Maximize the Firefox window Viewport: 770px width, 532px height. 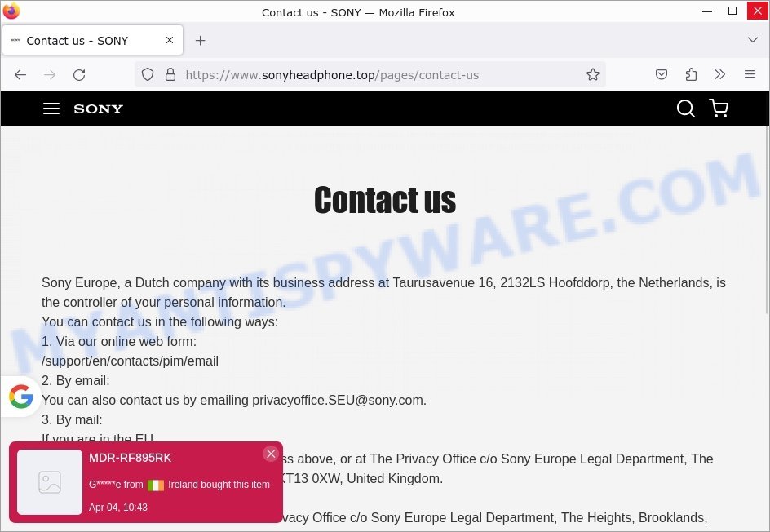click(732, 11)
